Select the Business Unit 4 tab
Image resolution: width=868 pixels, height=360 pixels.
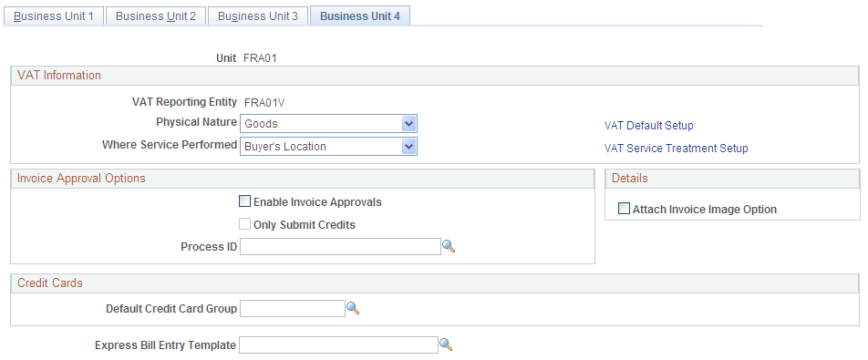pos(360,16)
